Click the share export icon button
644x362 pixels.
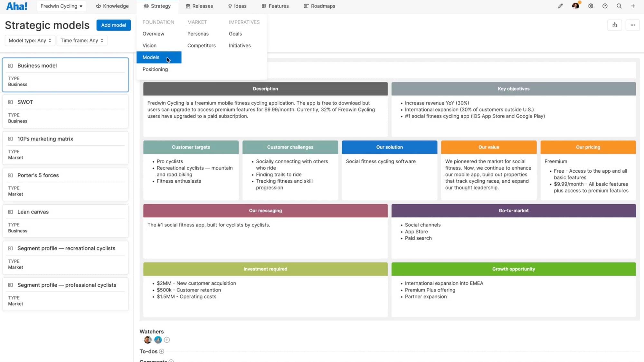tap(614, 25)
